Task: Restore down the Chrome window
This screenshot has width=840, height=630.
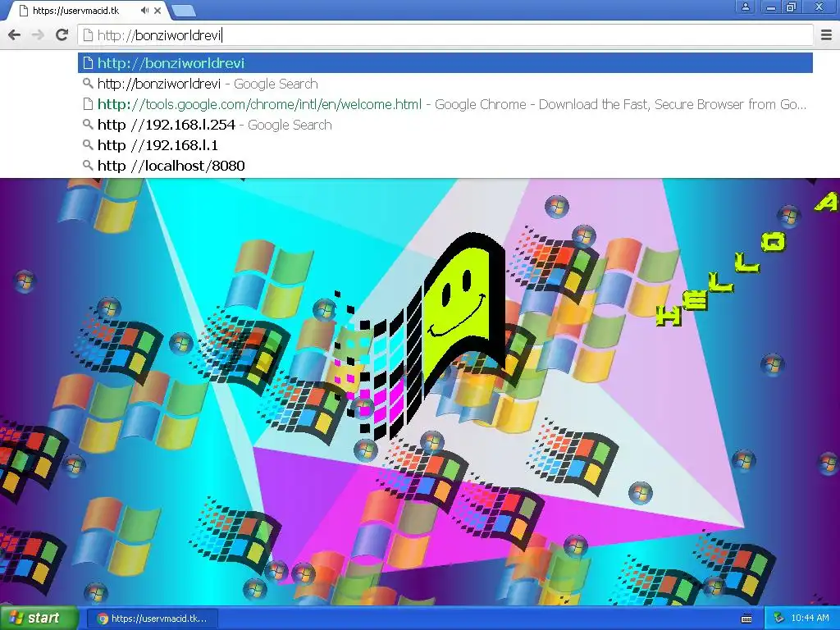Action: pos(791,7)
